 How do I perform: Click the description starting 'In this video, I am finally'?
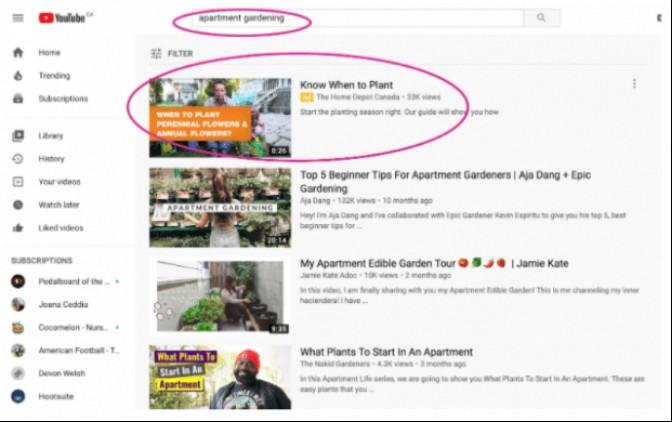coord(469,296)
